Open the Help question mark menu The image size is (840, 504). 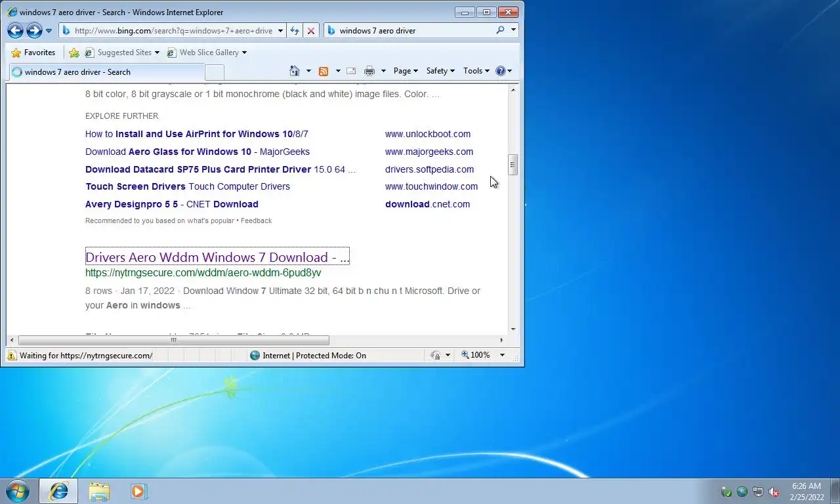(x=503, y=71)
